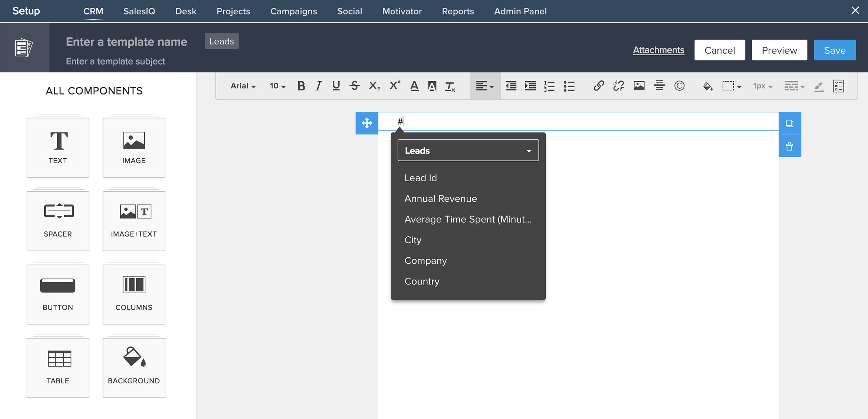Click the clear formatting icon

pos(450,86)
